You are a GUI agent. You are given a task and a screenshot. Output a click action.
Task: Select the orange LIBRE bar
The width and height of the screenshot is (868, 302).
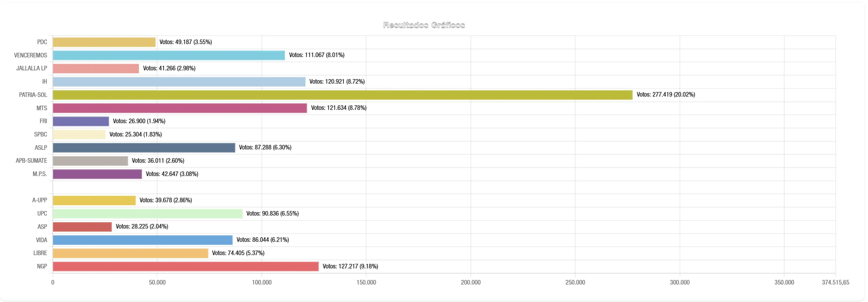point(130,253)
